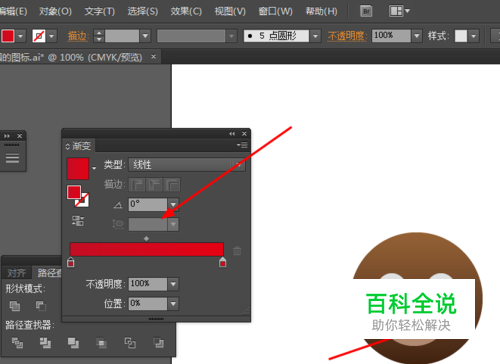The width and height of the screenshot is (500, 364).
Task: Delete stop with the trash icon
Action: (x=237, y=250)
